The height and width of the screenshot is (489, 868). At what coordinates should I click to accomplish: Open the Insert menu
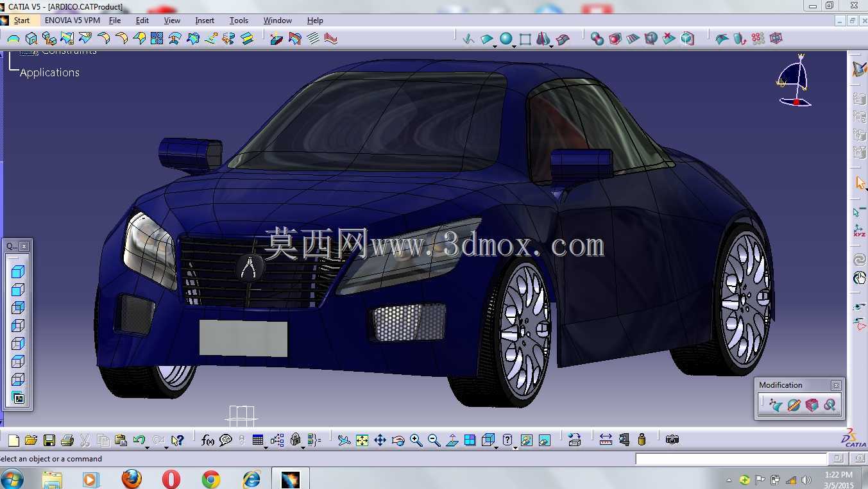coord(205,21)
